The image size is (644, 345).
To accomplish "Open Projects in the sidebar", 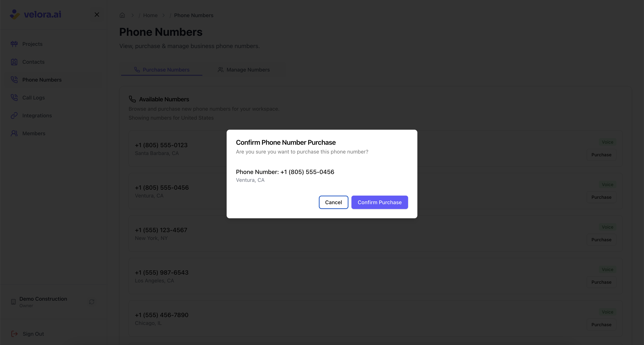I will click(x=32, y=44).
